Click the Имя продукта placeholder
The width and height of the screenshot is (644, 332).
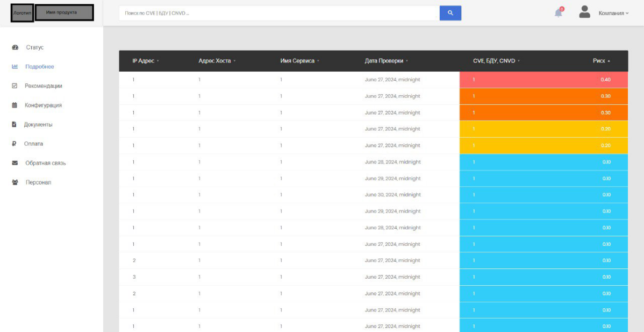65,12
